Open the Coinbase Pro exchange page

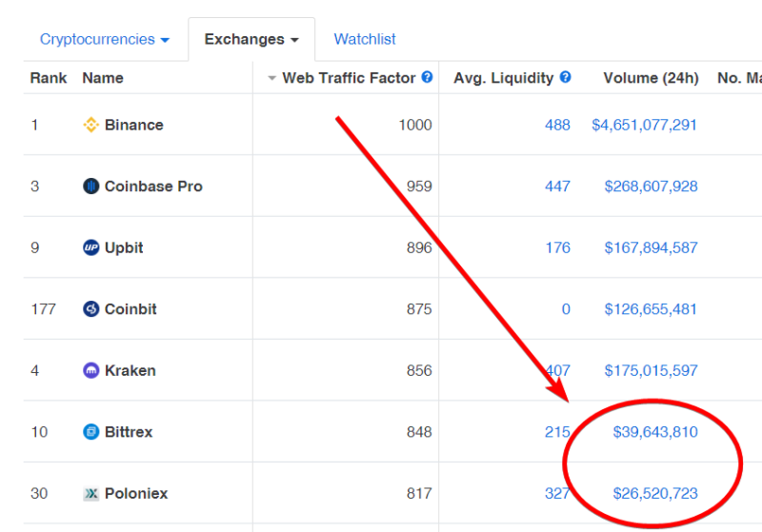(153, 187)
